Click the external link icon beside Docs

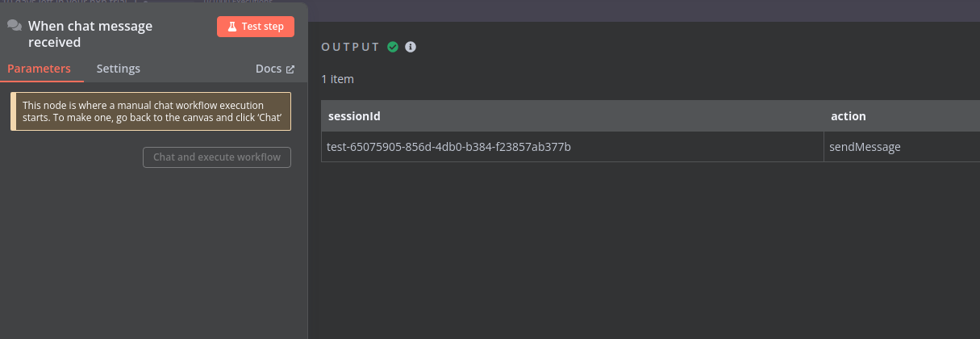coord(290,69)
